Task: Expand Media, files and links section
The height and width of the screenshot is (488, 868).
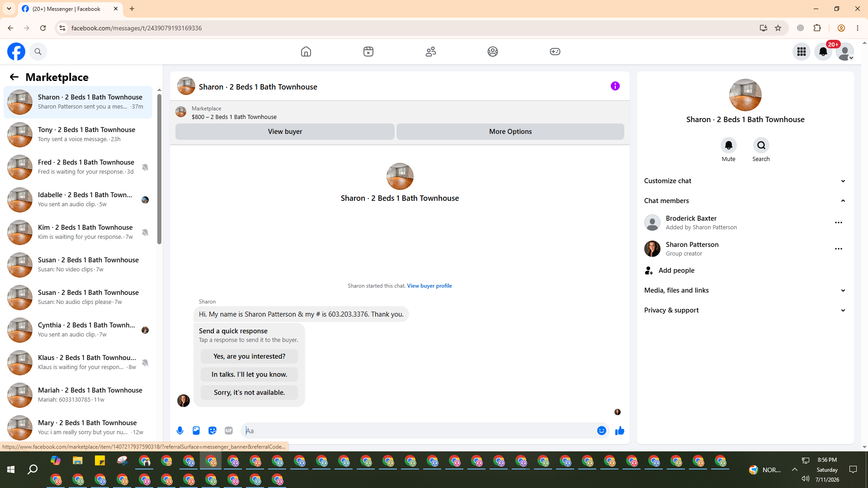Action: tap(745, 290)
